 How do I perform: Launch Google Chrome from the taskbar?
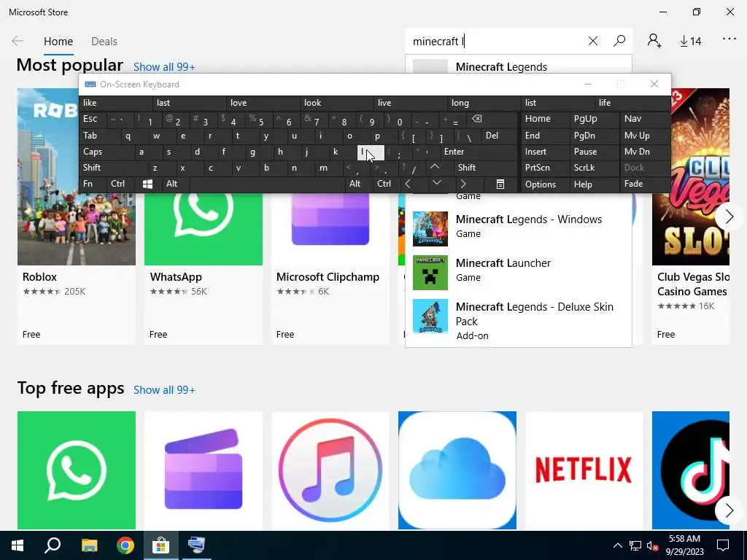pos(125,545)
